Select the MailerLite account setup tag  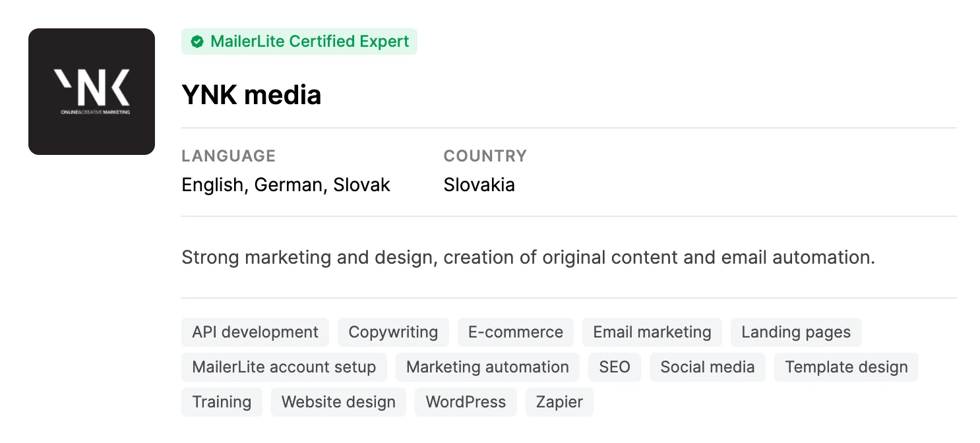(x=284, y=367)
